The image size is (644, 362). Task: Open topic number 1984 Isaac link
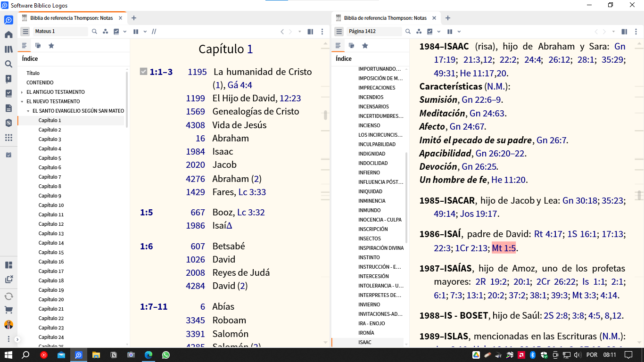(x=196, y=151)
